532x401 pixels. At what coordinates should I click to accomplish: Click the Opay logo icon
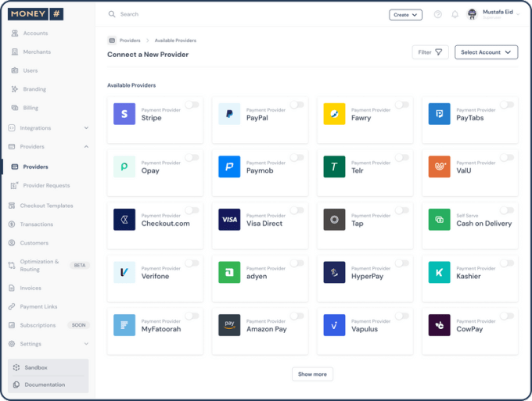tap(124, 166)
